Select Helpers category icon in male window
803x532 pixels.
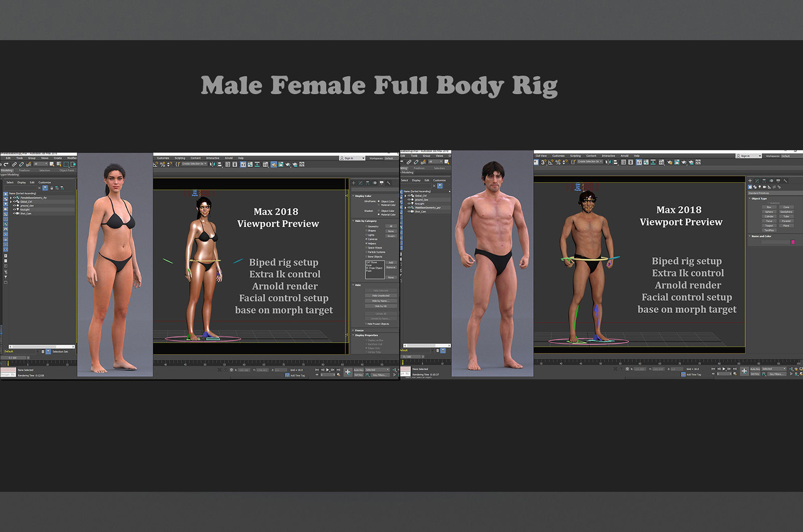[769, 187]
